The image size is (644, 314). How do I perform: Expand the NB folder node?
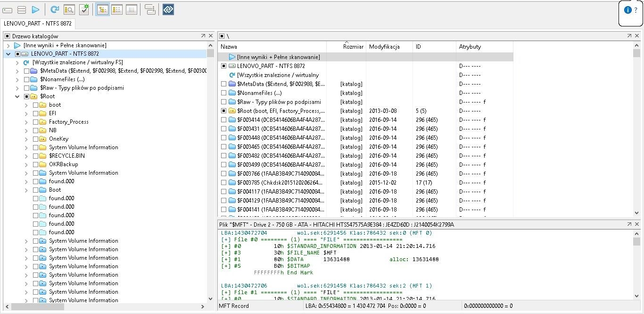tap(26, 130)
